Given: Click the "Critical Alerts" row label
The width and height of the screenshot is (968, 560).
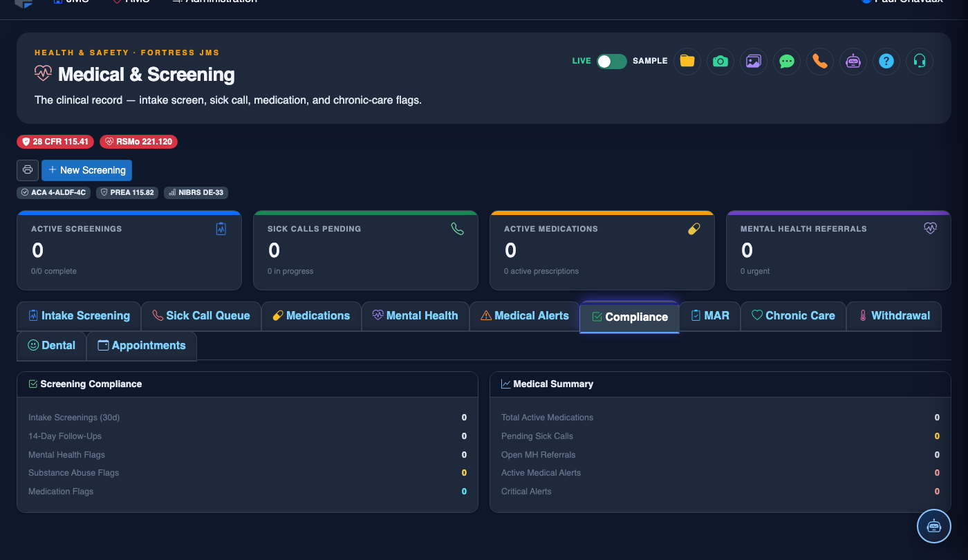Looking at the screenshot, I should point(527,492).
